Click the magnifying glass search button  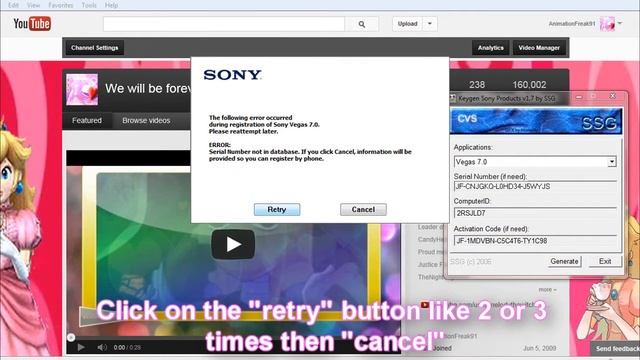362,24
